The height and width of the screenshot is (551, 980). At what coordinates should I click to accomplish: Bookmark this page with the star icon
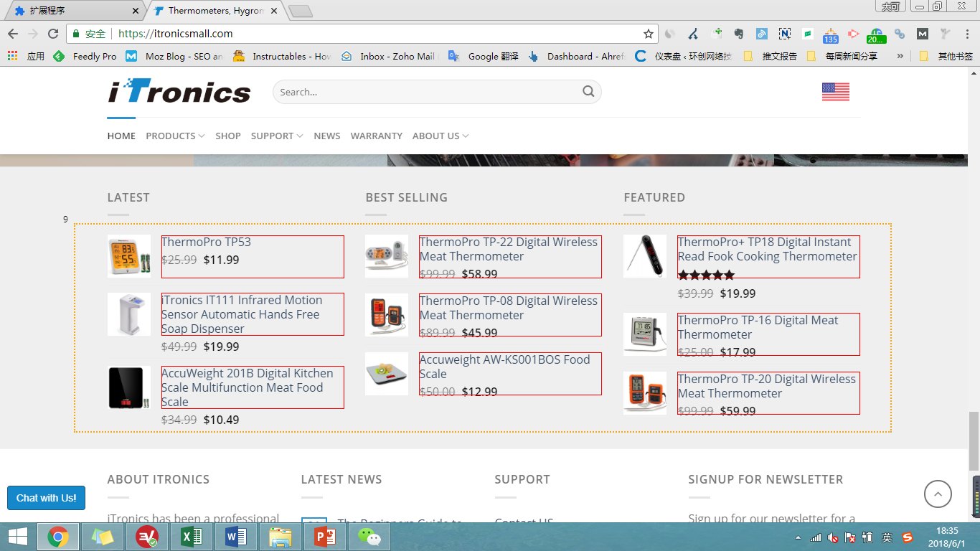click(649, 34)
